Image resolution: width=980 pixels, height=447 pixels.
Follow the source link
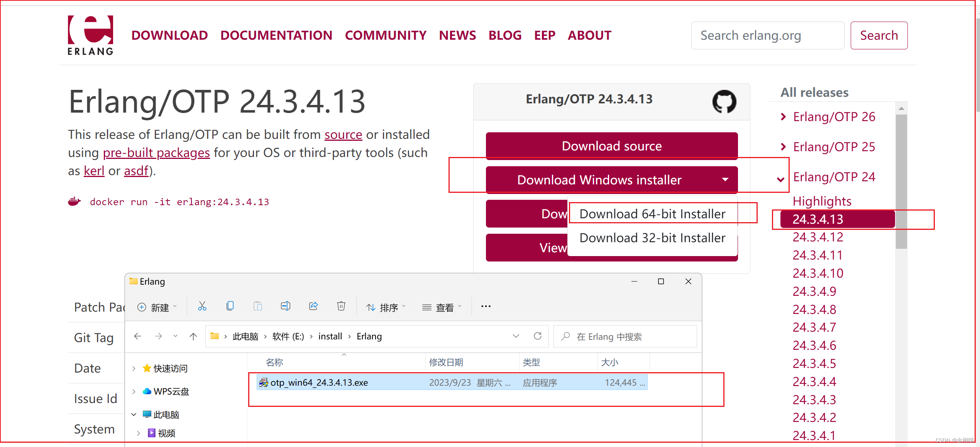[343, 134]
